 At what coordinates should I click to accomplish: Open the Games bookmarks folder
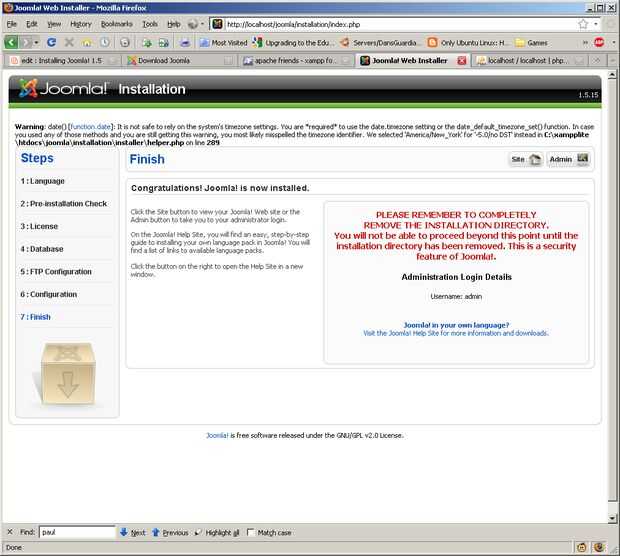532,43
